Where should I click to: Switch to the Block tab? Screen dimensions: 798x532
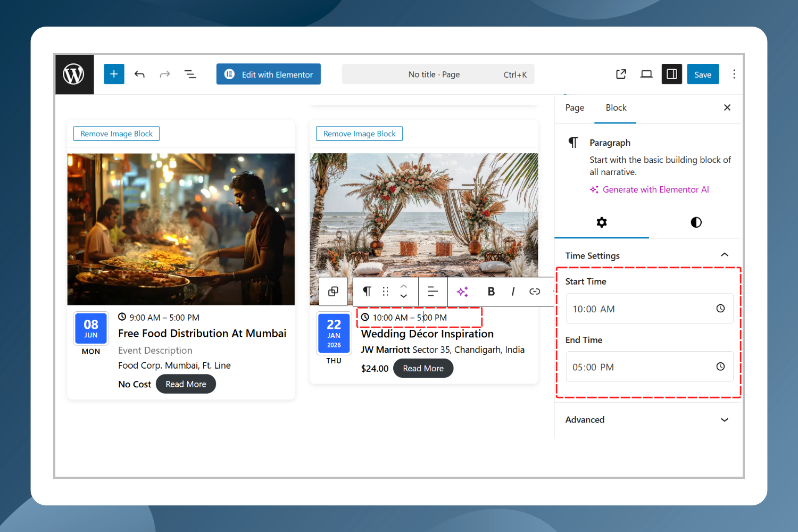[x=616, y=107]
